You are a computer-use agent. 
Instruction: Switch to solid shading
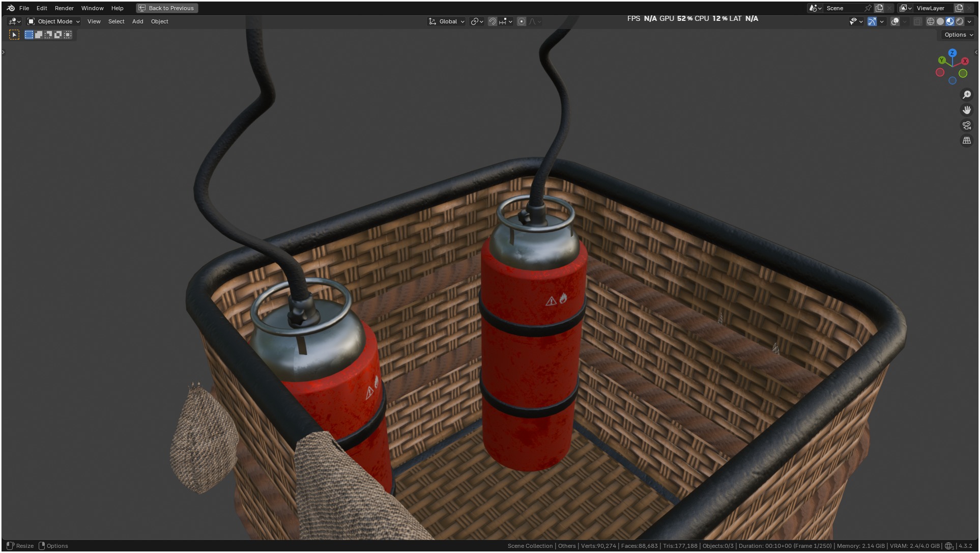(x=940, y=21)
